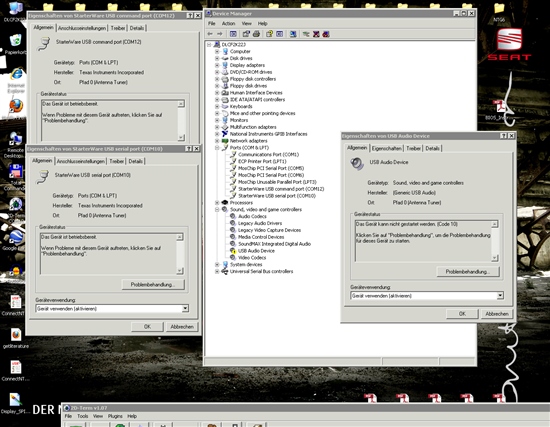Switch to Treiber tab in USB Audio dialog

413,148
